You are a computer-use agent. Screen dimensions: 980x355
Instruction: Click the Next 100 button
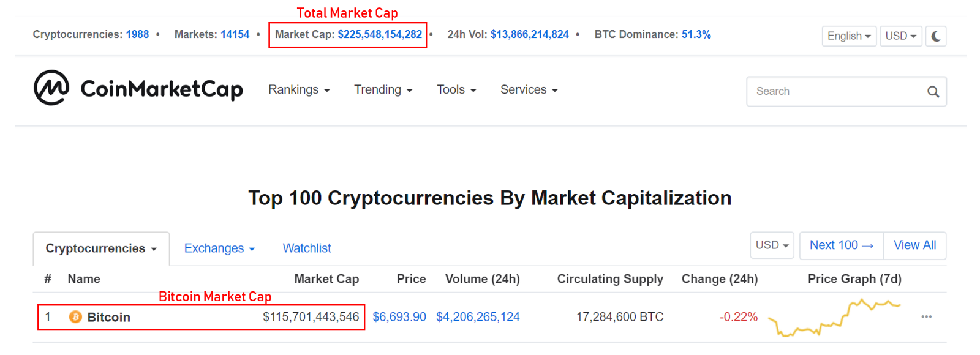[x=841, y=245]
